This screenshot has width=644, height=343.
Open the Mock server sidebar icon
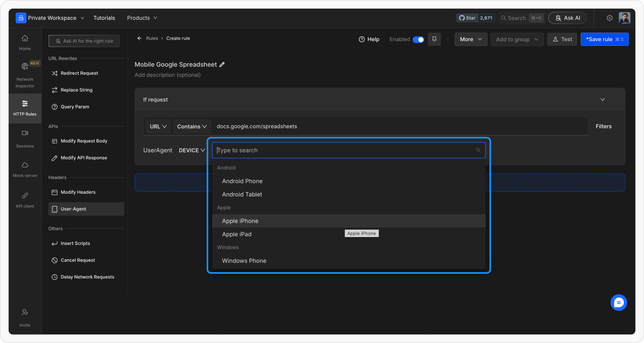point(25,169)
